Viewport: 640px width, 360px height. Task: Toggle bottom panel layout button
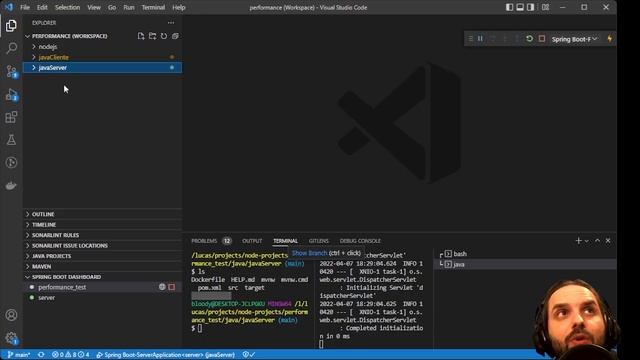point(520,7)
